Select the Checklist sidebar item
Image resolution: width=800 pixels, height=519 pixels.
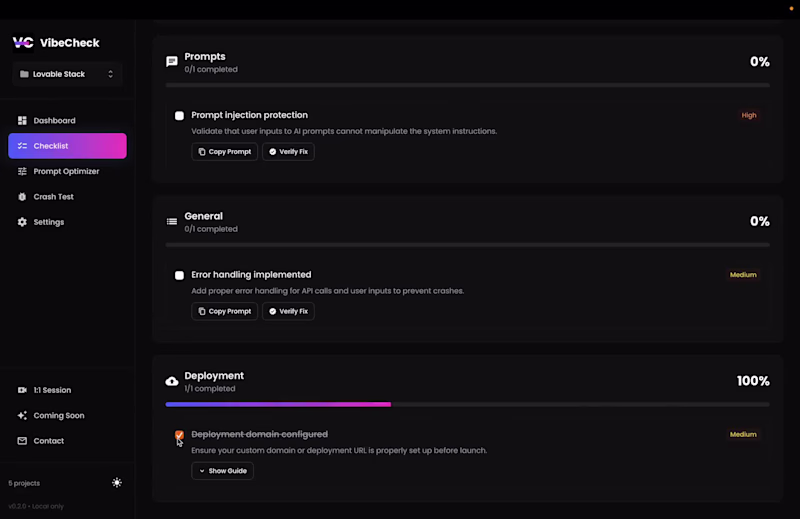pyautogui.click(x=67, y=146)
